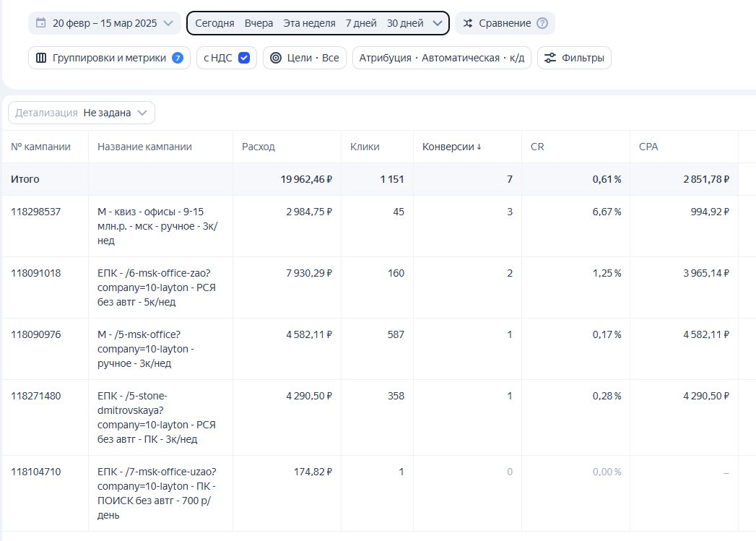Click the blue badge number 7
Viewport: 756px width, 541px height.
tap(178, 58)
